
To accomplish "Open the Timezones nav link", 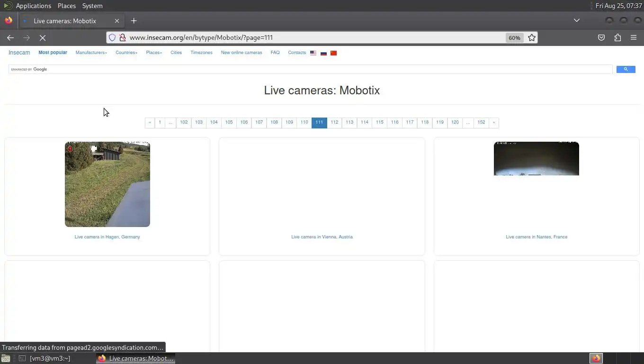I will pos(201,53).
